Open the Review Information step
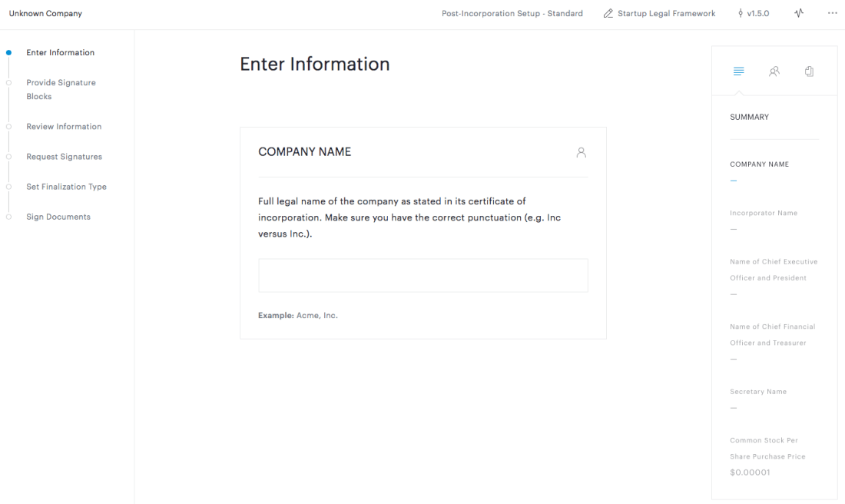Image resolution: width=845 pixels, height=504 pixels. click(x=64, y=127)
